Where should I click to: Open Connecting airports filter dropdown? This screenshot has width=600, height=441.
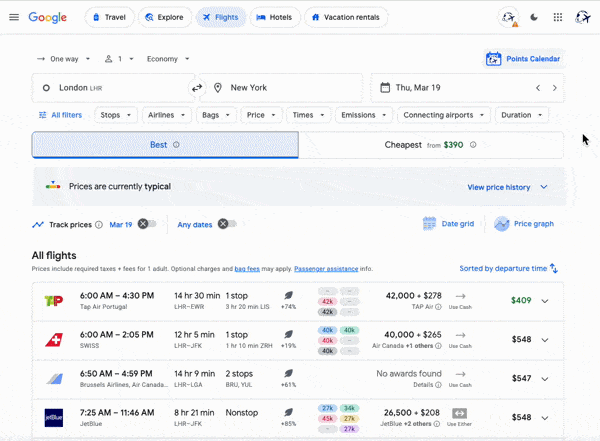444,115
